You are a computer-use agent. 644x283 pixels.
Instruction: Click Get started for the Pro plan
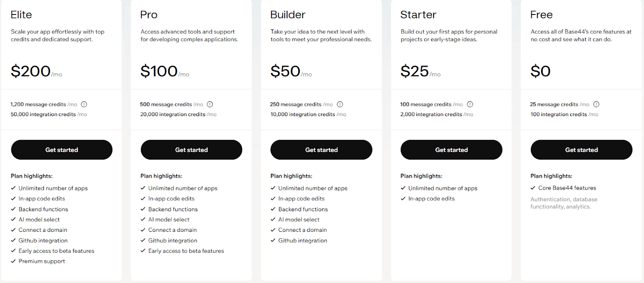tap(191, 150)
